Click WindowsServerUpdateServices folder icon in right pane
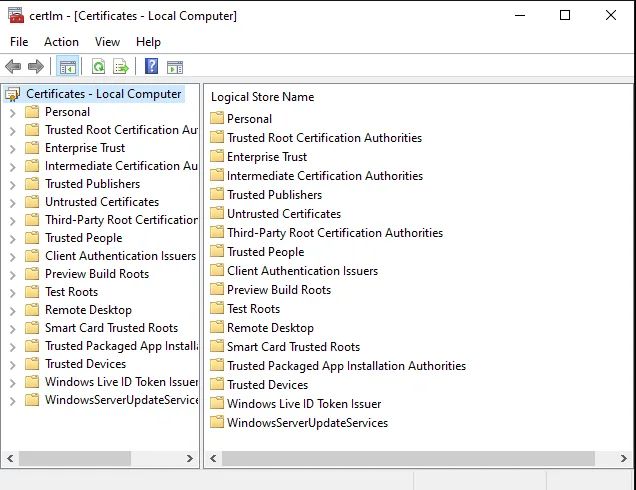Viewport: 636px width, 490px height. tap(217, 422)
